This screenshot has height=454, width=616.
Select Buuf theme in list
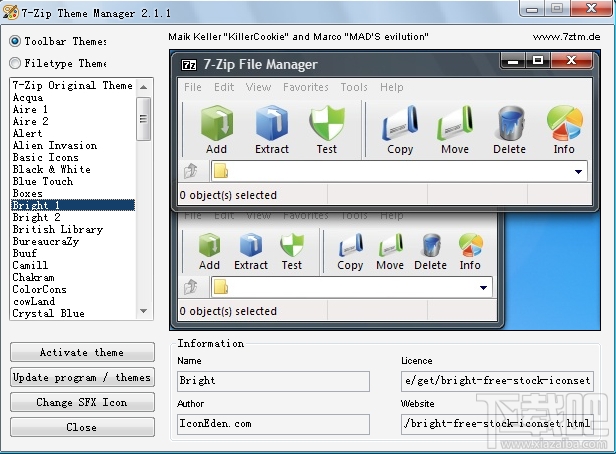(x=73, y=253)
